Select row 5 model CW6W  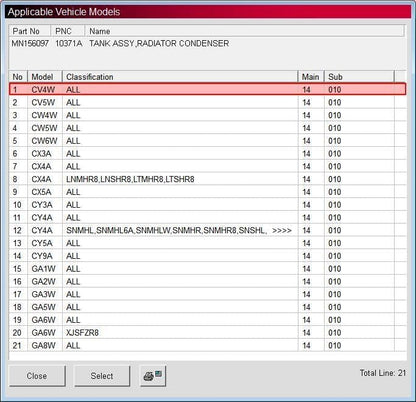[207, 141]
